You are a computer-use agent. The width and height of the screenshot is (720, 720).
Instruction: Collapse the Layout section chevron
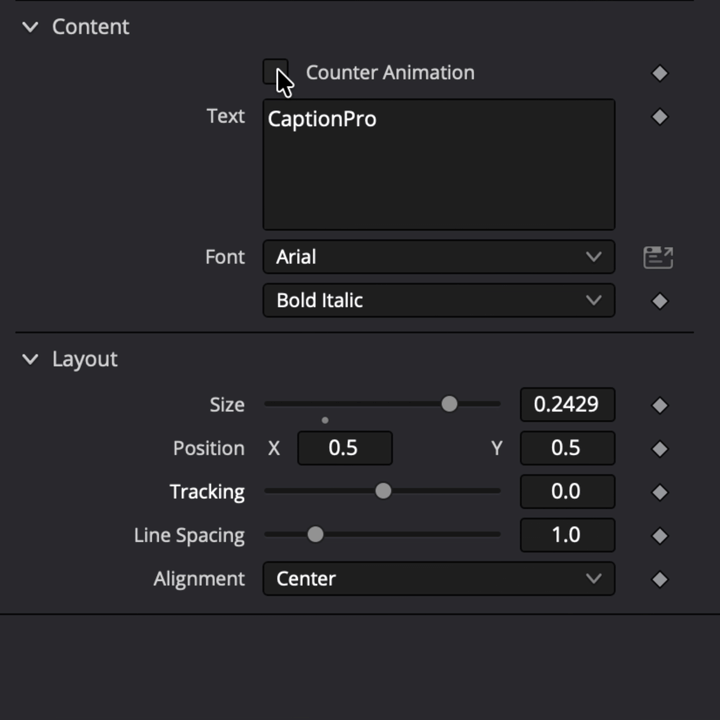click(x=30, y=359)
